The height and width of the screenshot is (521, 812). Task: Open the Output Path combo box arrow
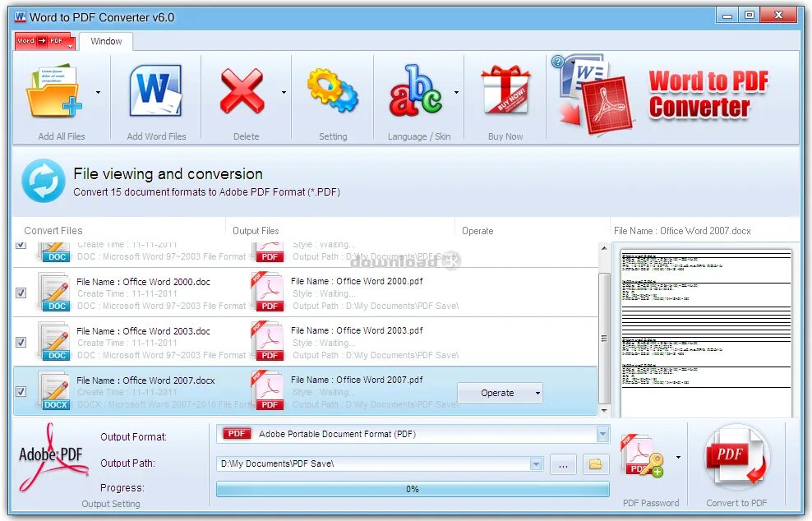pos(537,464)
